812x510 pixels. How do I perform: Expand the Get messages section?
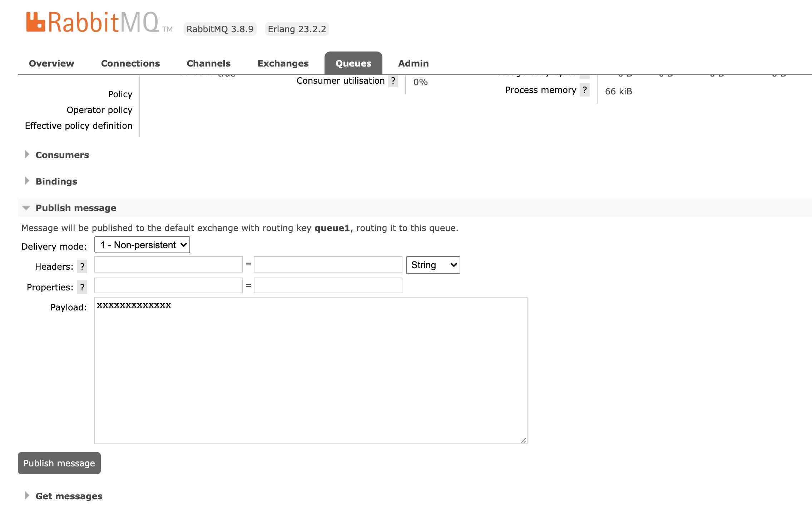pos(69,496)
